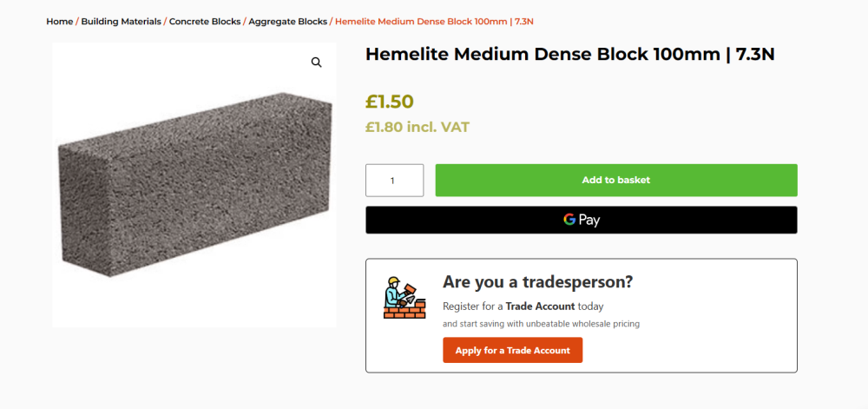Viewport: 868px width, 409px height.
Task: Go to Home breadcrumb link
Action: 59,21
